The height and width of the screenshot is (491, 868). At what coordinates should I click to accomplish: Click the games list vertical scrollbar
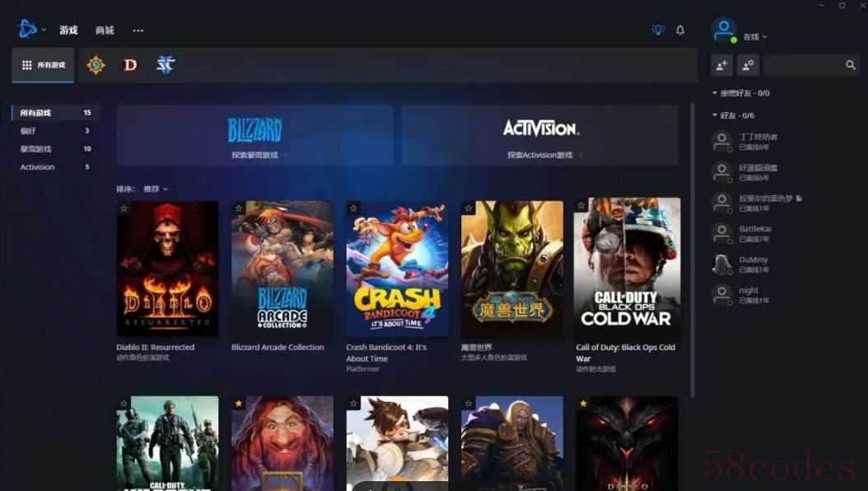[692, 250]
